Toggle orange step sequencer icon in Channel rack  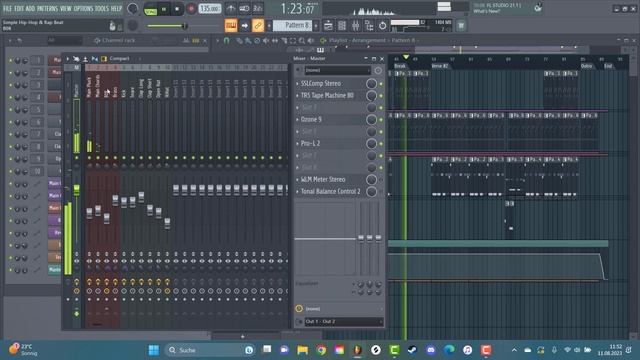pos(196,40)
